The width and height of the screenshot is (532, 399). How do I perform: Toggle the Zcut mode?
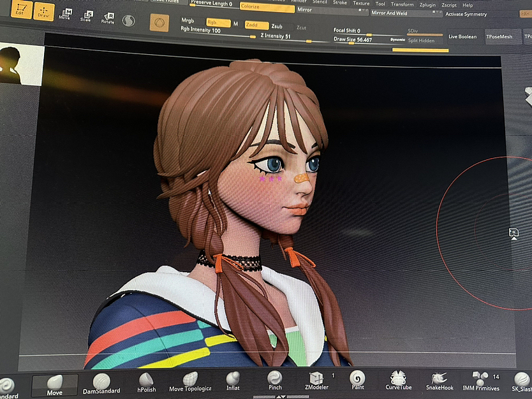(x=301, y=27)
